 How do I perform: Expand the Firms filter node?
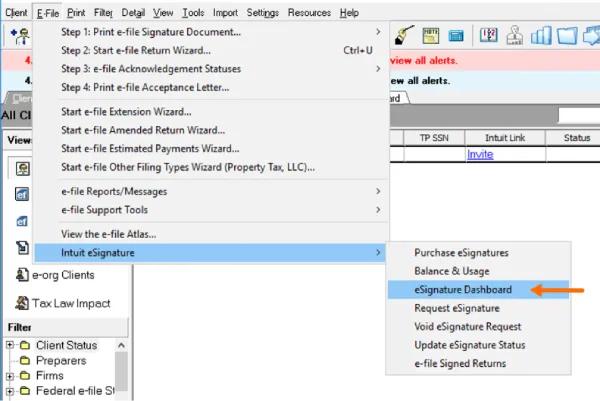tap(10, 376)
